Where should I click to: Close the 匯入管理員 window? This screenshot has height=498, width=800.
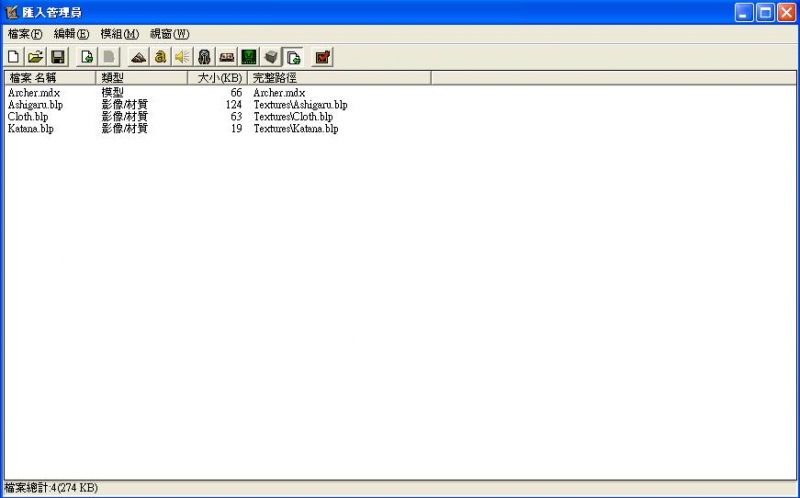(787, 13)
